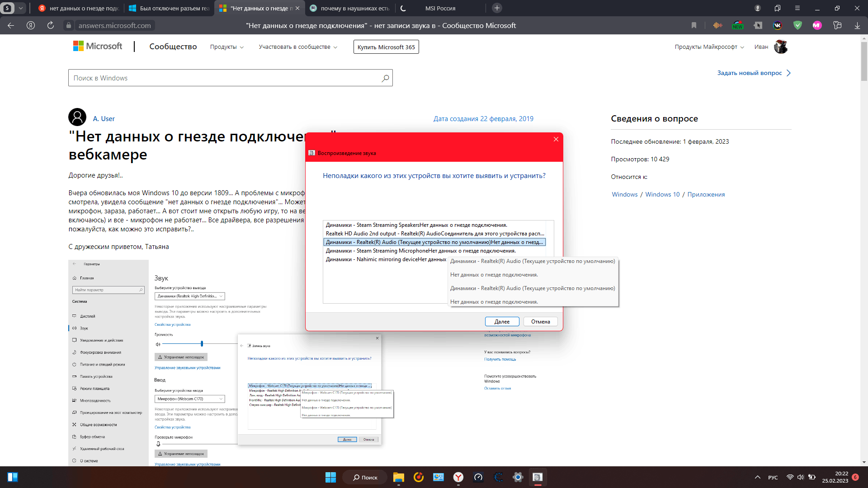Select Realtek HD Audio 2nd output row
Image resolution: width=868 pixels, height=488 pixels.
434,234
